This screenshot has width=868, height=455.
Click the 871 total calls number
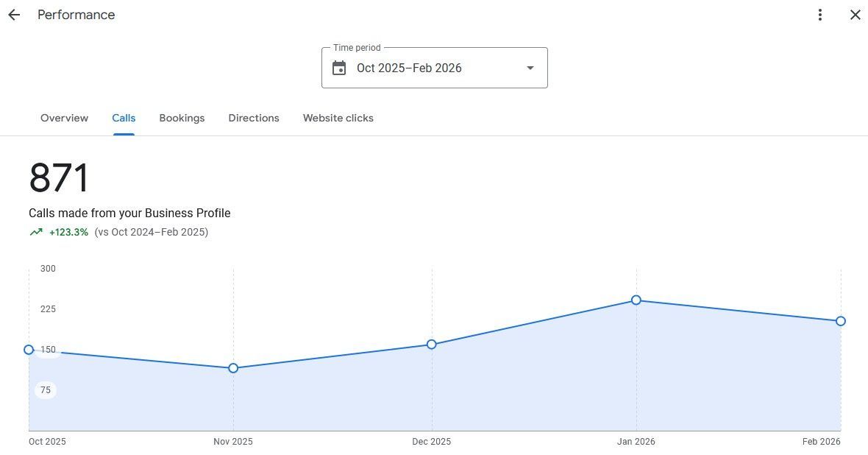[x=59, y=178]
